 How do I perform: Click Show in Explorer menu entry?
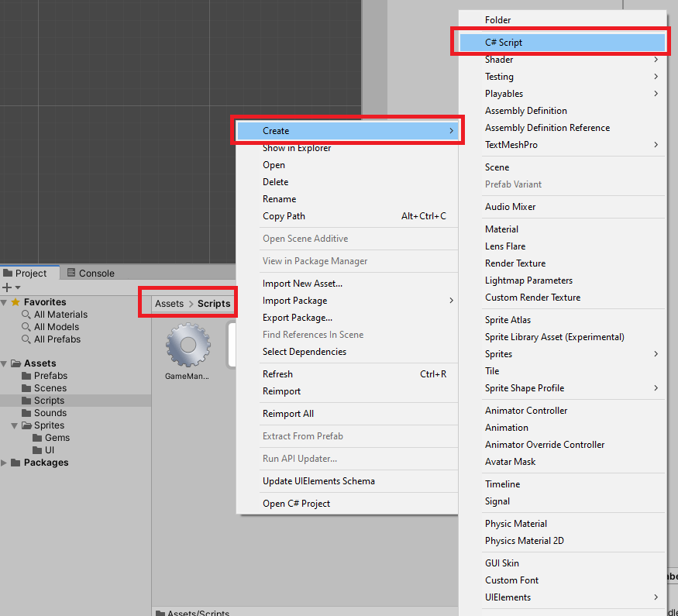(x=297, y=148)
